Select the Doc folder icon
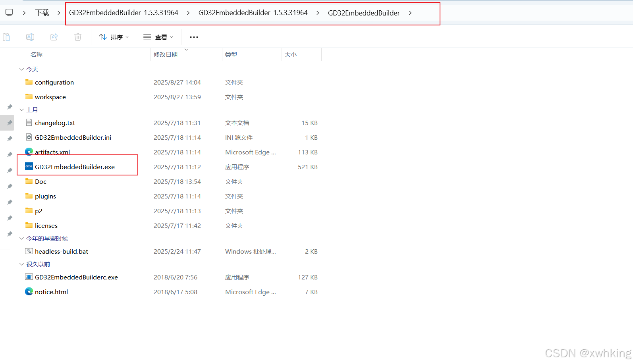 click(x=29, y=181)
